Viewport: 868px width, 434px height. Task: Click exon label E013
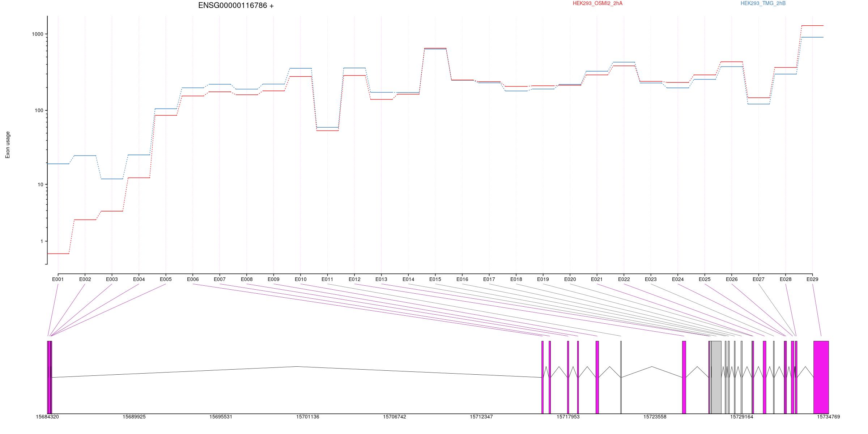[381, 279]
